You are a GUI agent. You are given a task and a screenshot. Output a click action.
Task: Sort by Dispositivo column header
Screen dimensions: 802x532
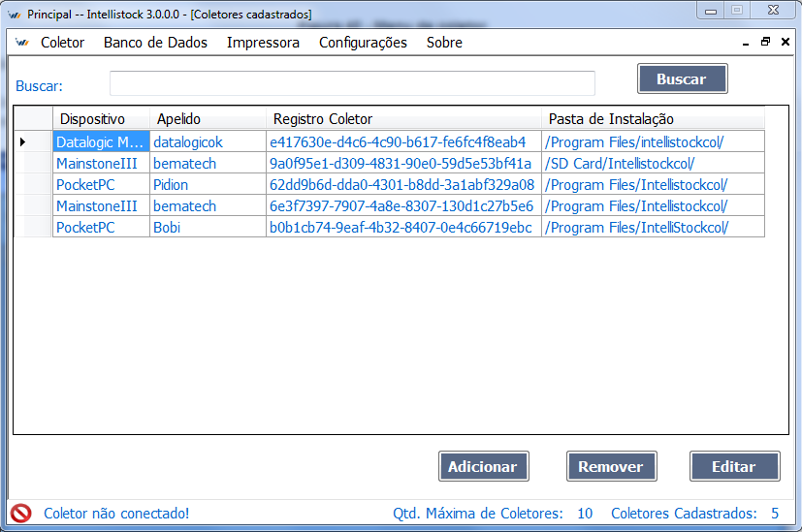coord(101,119)
